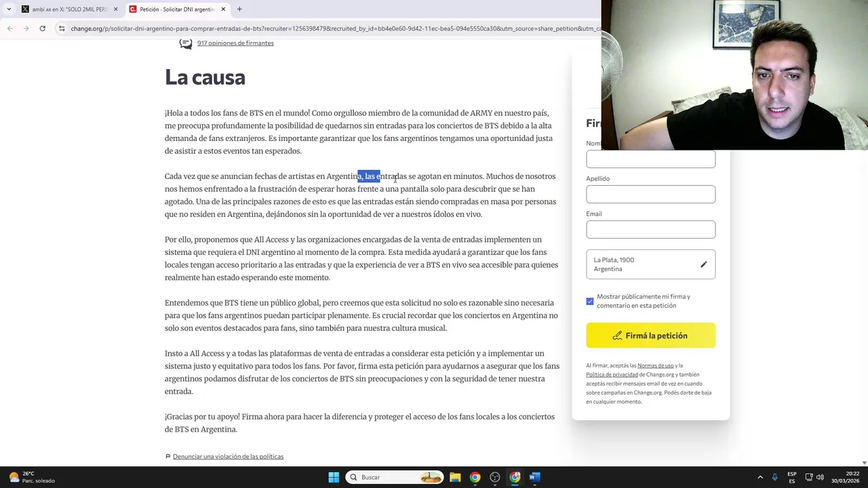Open first Google Chrome taskbar icon

coord(475,477)
